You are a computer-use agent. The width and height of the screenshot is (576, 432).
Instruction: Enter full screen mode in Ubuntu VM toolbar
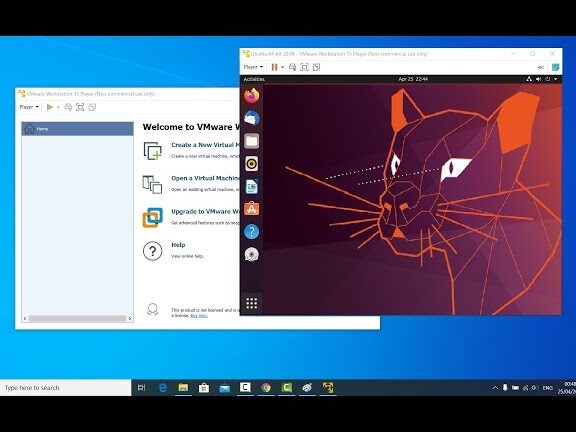(304, 67)
